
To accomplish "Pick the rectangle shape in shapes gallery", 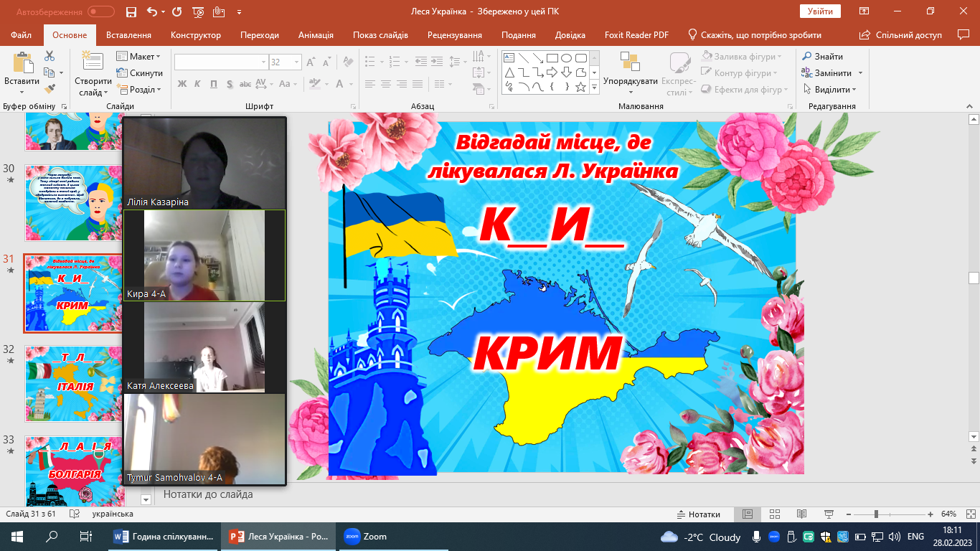I will coord(552,58).
